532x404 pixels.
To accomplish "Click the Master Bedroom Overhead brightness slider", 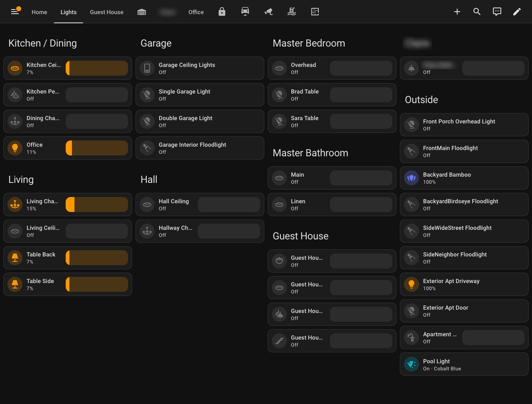I will (361, 68).
